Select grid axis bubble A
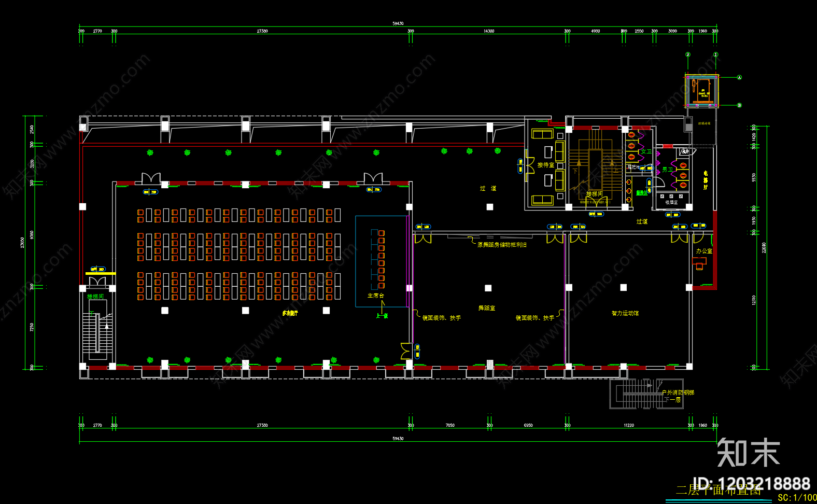 739,78
